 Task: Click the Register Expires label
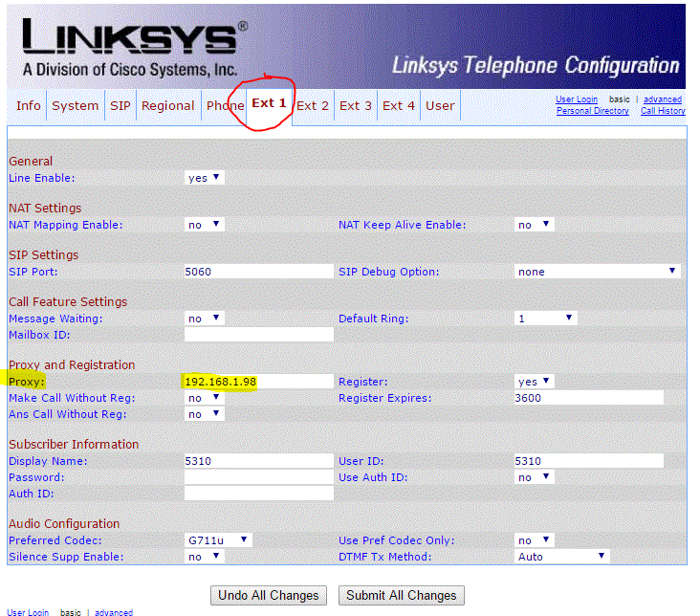tap(384, 398)
